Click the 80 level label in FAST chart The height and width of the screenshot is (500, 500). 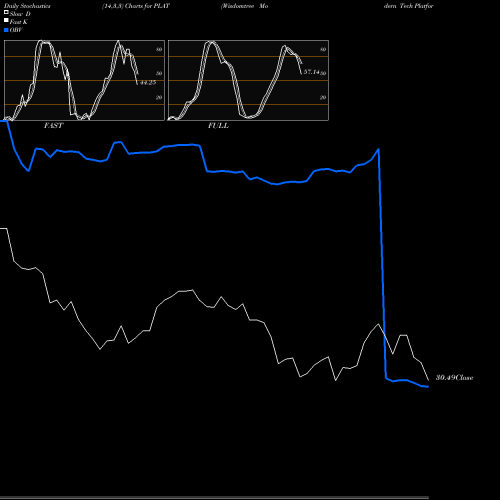(159, 49)
